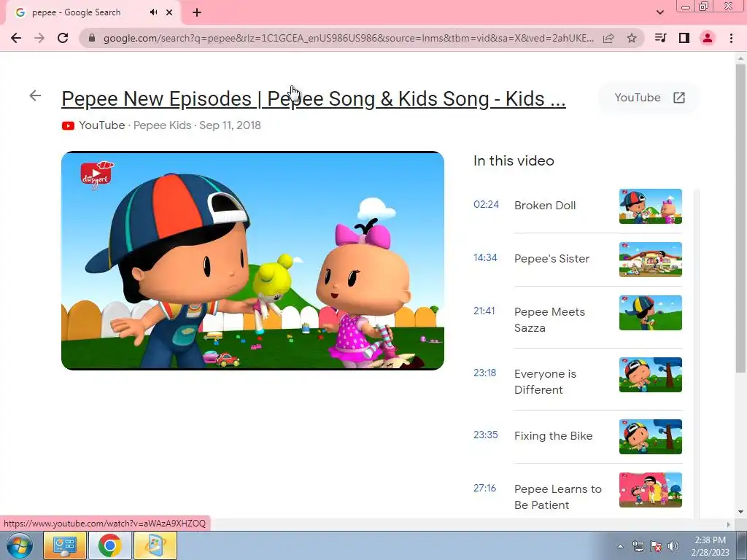Click the network tray icon
This screenshot has height=560, width=747.
point(638,546)
